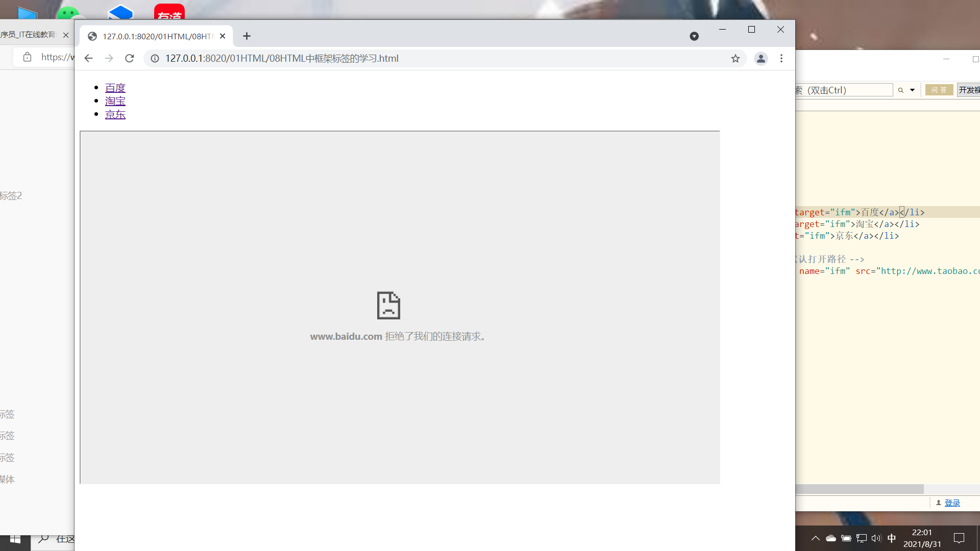Click the sad-page error icon in iframe

click(x=388, y=305)
